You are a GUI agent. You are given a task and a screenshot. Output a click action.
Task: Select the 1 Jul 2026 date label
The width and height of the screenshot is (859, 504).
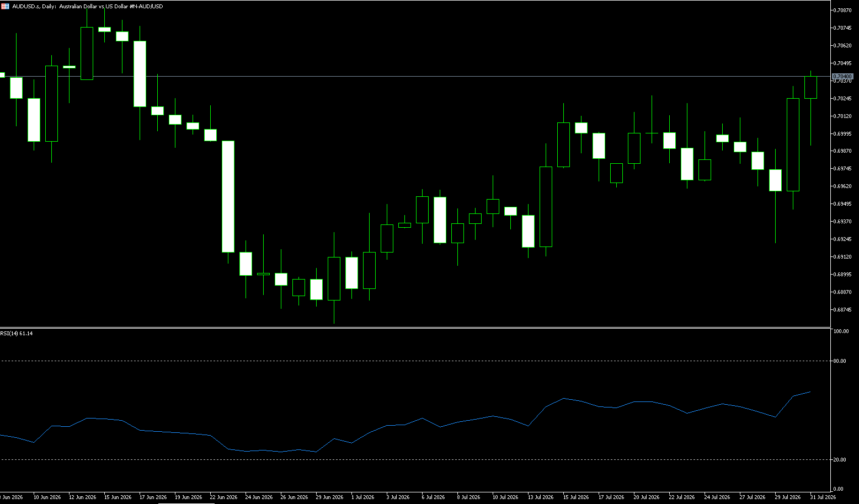coord(364,497)
